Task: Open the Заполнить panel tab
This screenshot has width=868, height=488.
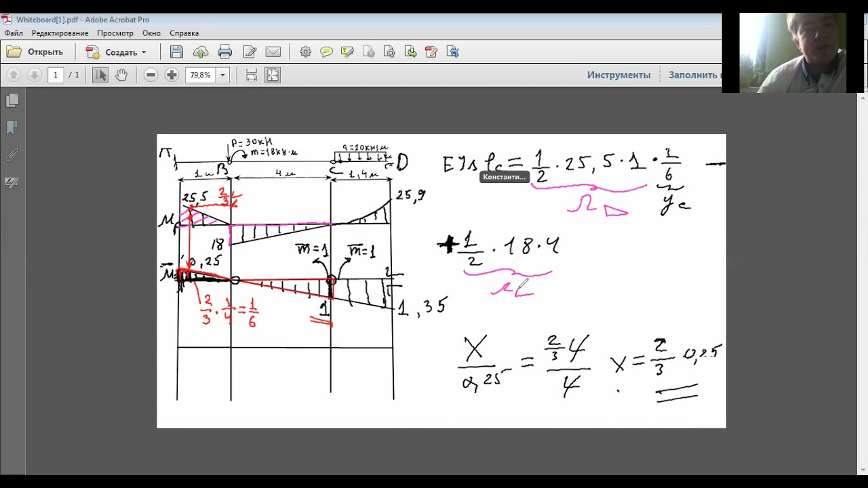Action: pos(695,75)
